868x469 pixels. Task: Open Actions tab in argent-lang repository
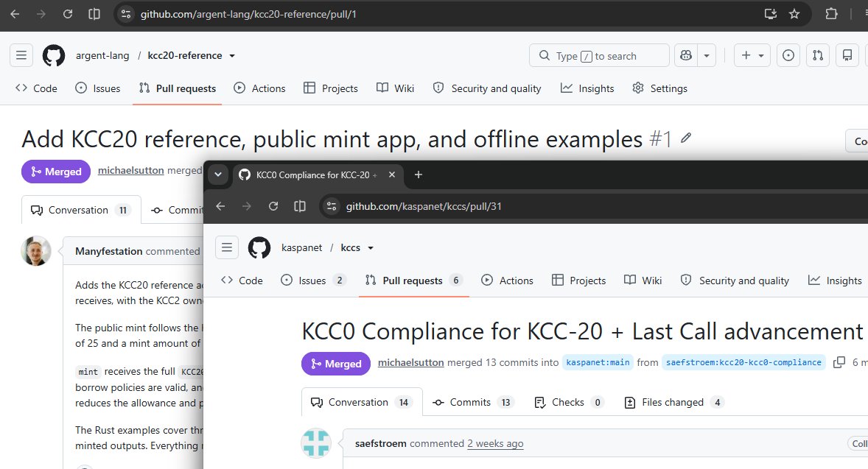tap(259, 88)
